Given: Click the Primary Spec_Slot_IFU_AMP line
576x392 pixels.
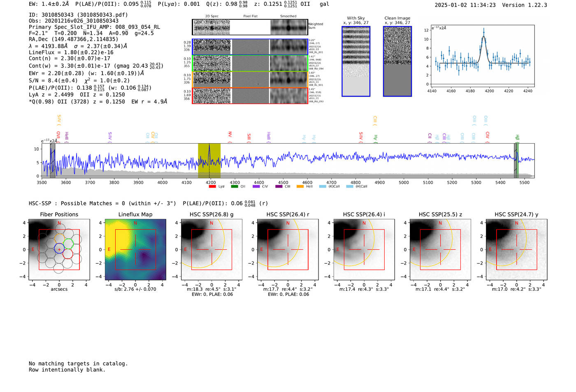Looking at the screenshot, I should point(94,27).
